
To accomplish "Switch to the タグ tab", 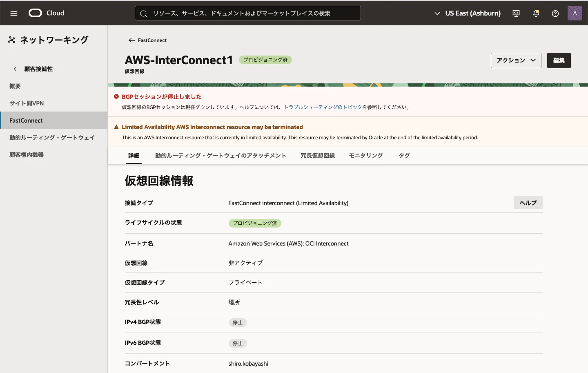I will tap(404, 156).
